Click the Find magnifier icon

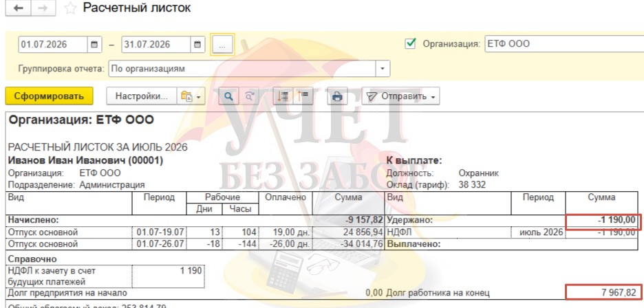(228, 96)
